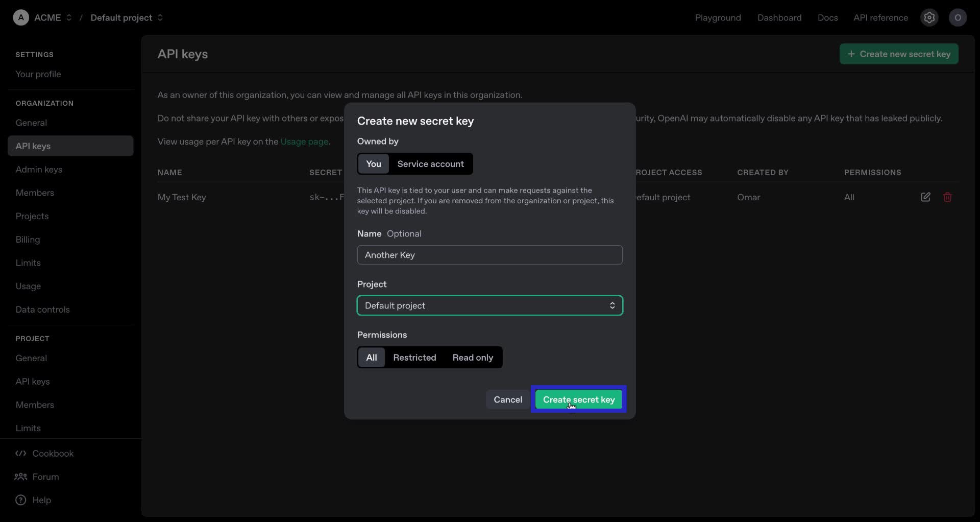
Task: Switch to the Docs page
Action: 827,17
